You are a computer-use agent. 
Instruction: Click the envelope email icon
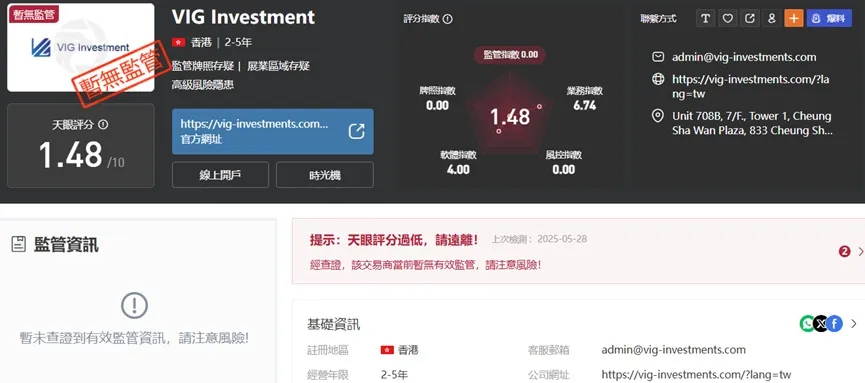click(x=658, y=57)
